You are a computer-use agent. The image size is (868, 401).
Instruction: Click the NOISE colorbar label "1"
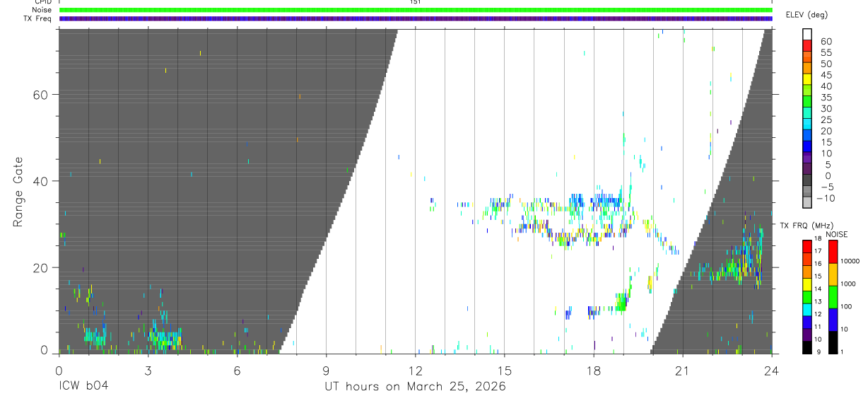click(x=843, y=351)
